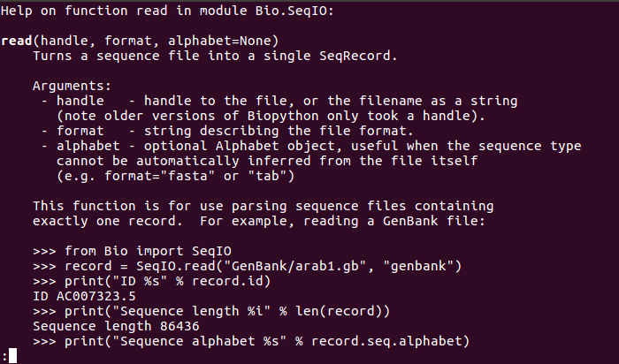Click the "from Bio import SeqIO" line
This screenshot has height=364, width=619.
point(124,251)
